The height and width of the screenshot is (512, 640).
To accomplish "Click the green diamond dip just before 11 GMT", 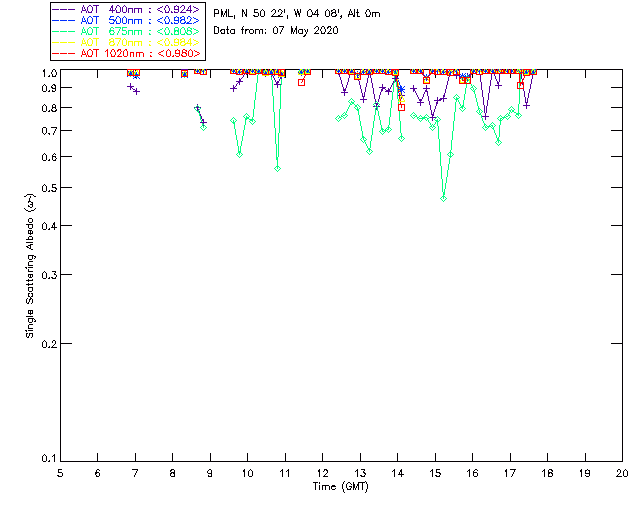I will click(x=277, y=168).
